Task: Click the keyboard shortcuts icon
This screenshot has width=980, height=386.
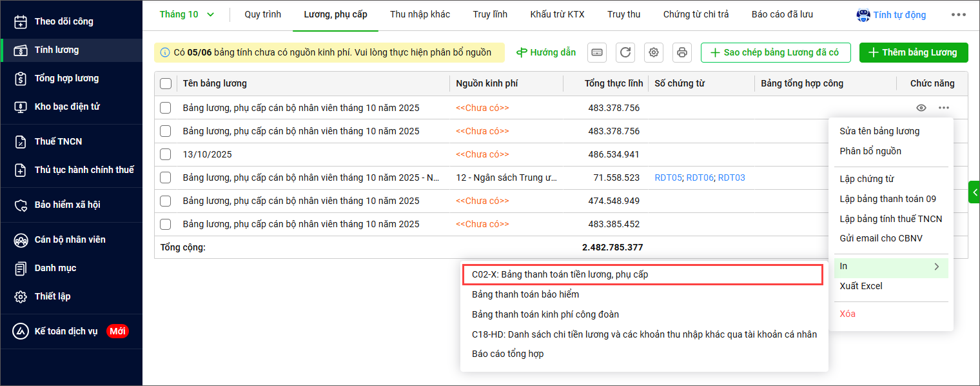Action: (597, 52)
